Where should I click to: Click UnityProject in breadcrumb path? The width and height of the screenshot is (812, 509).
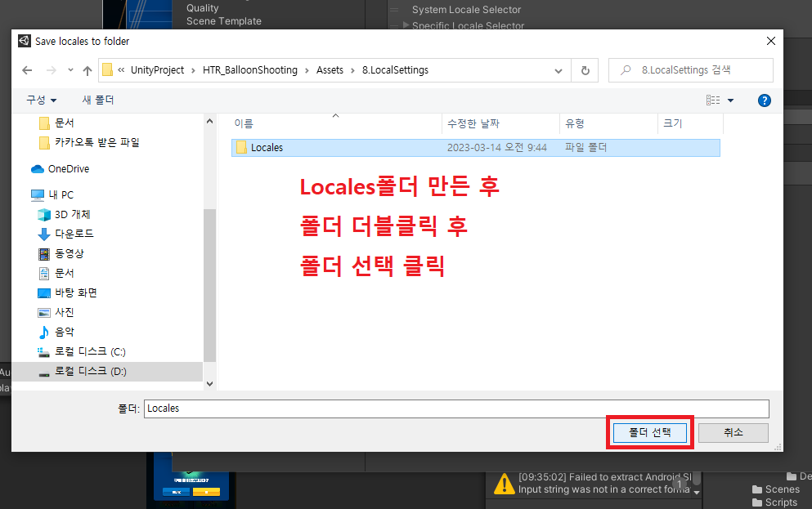coord(158,70)
